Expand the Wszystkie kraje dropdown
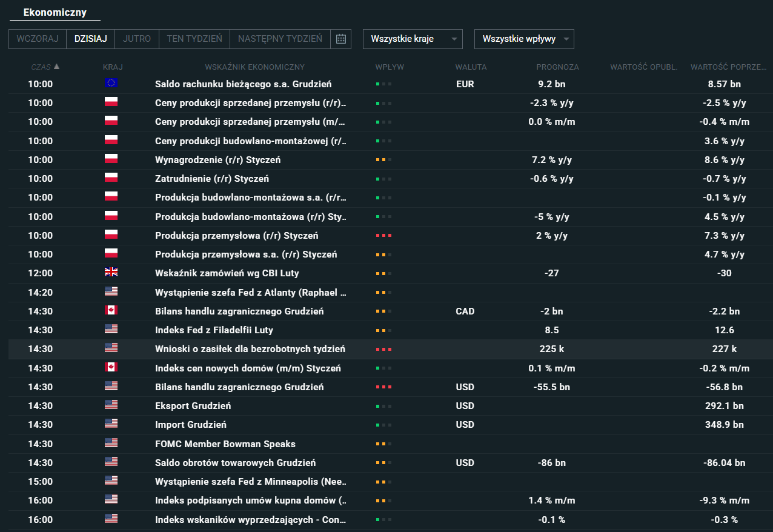This screenshot has width=773, height=532. [413, 39]
